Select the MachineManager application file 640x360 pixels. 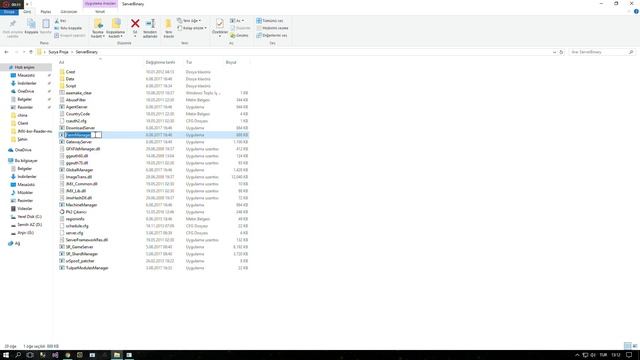(x=82, y=205)
